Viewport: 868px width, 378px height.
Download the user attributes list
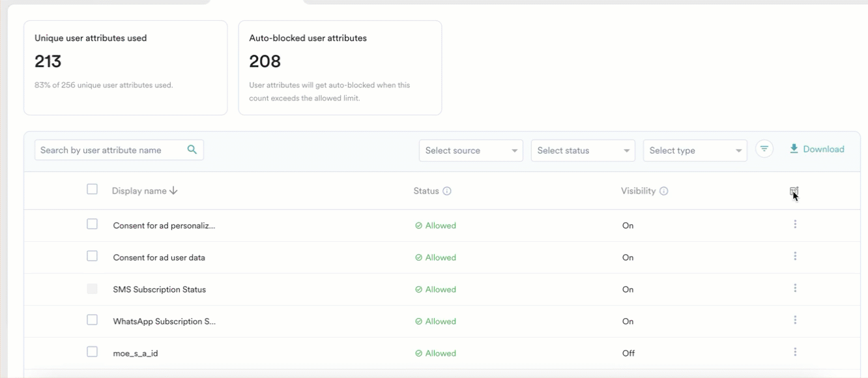click(817, 149)
